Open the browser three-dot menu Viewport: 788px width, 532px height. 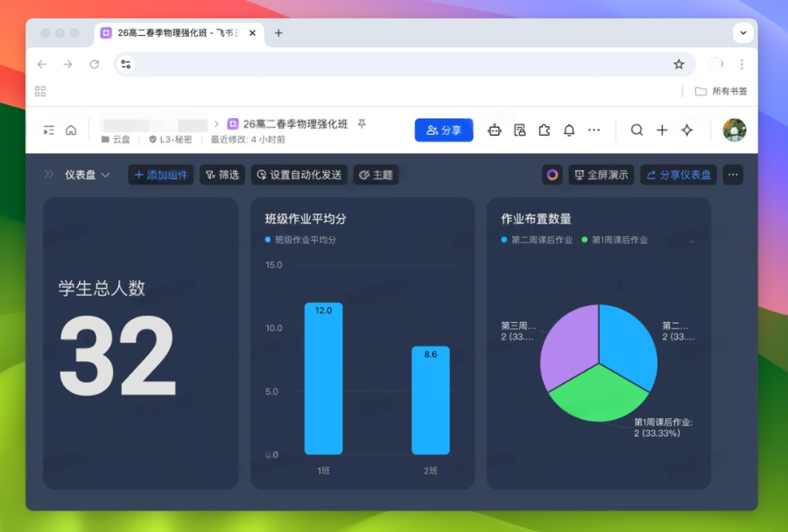click(x=742, y=64)
